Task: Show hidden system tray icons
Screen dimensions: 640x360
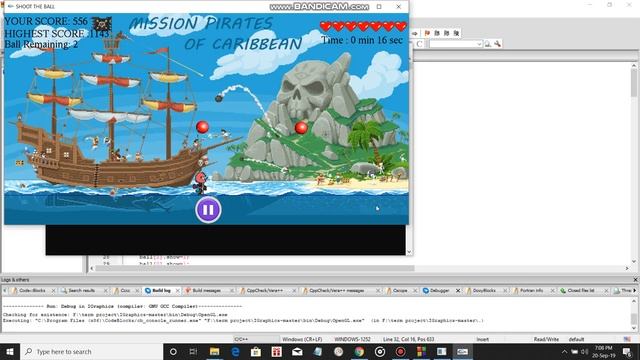Action: click(x=564, y=351)
